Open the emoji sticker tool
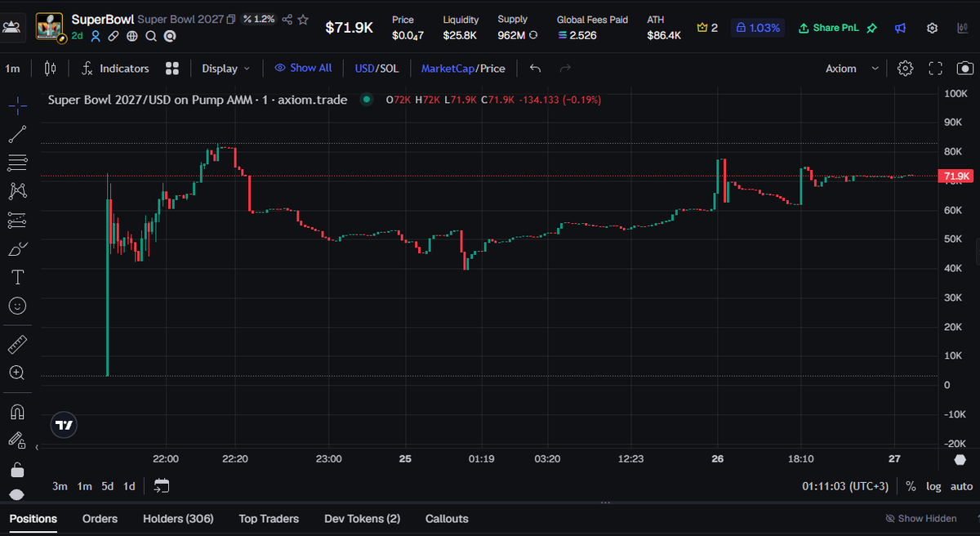 (17, 306)
